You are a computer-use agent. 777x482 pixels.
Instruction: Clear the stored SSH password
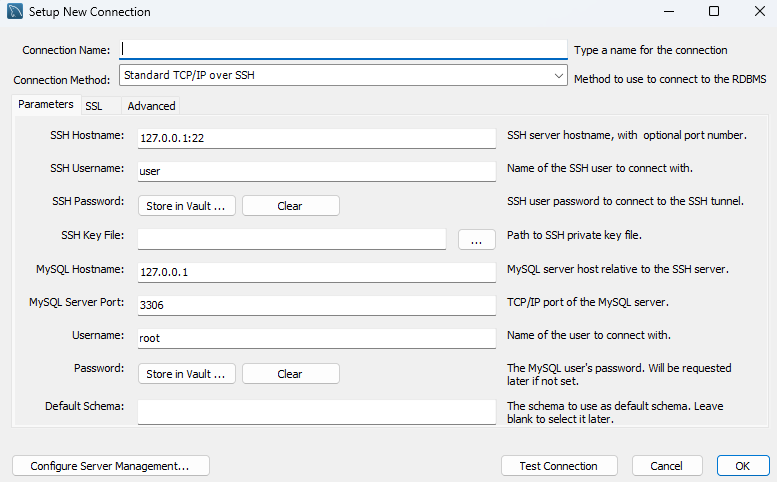coord(290,206)
